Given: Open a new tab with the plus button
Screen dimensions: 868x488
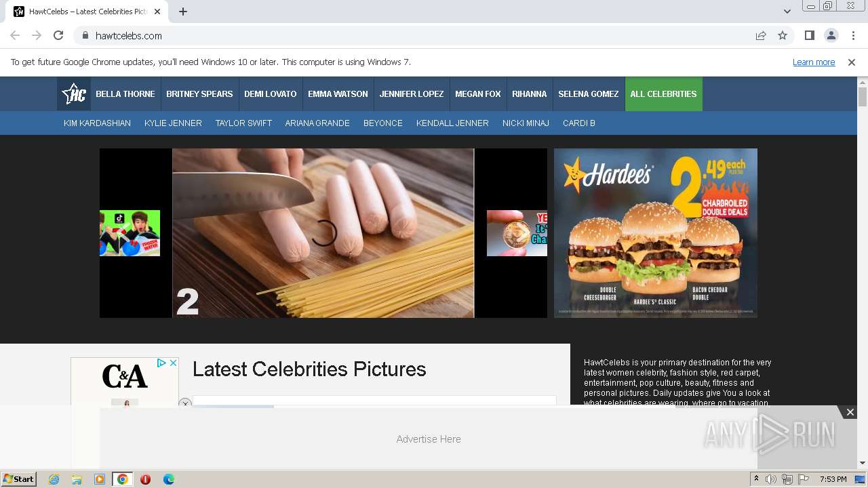Looking at the screenshot, I should click(x=183, y=12).
